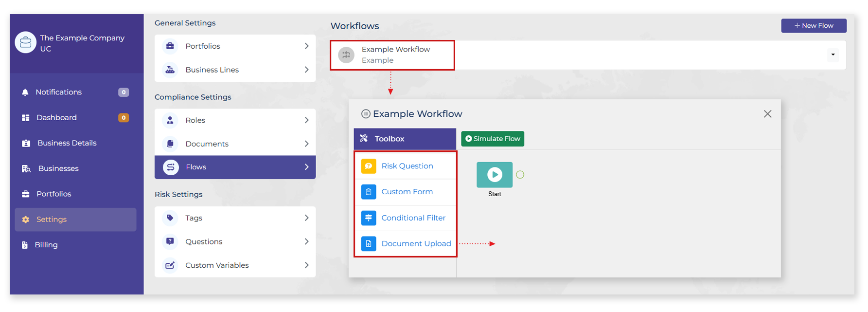Click the Example Workflow avatar icon
Image resolution: width=868 pixels, height=312 pixels.
click(346, 55)
